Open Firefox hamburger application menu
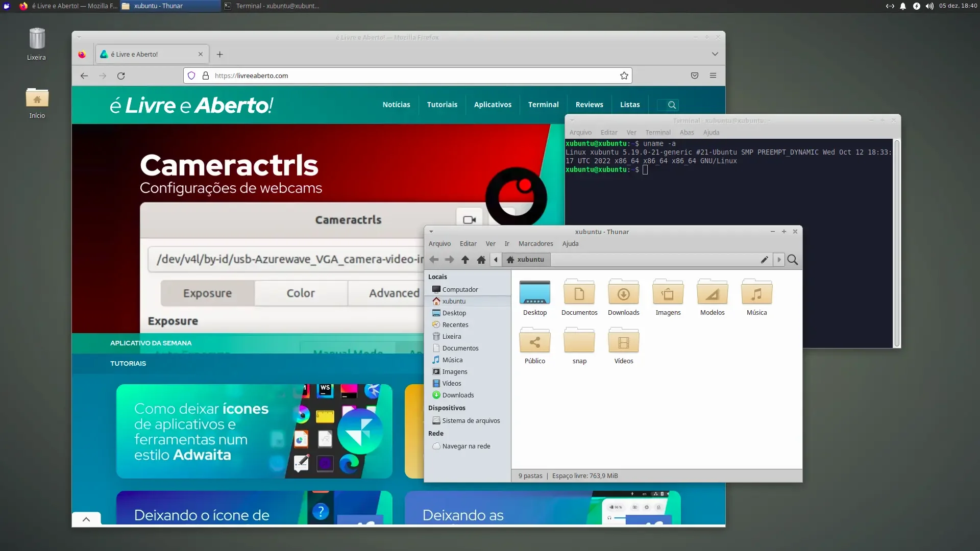The height and width of the screenshot is (551, 980). (713, 76)
